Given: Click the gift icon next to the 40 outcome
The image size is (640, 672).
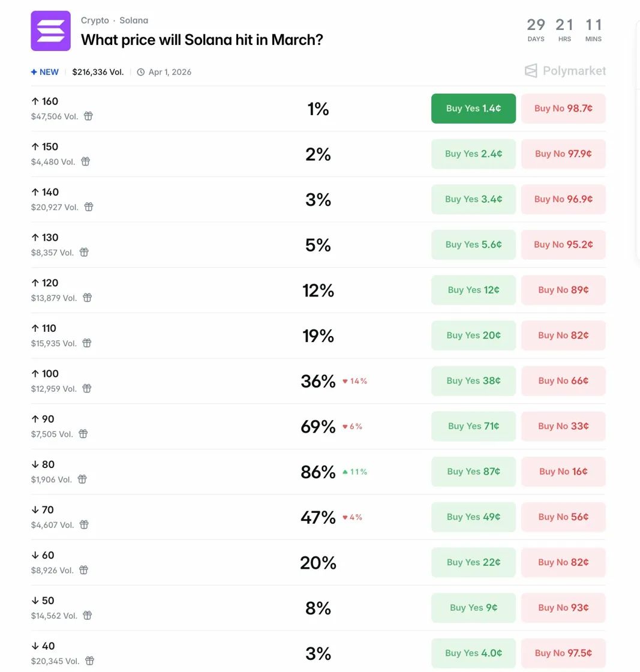Looking at the screenshot, I should 89,661.
